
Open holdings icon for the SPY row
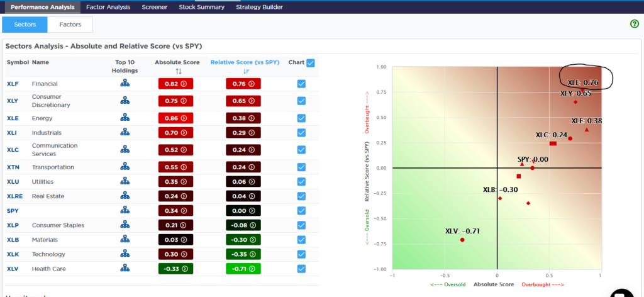pyautogui.click(x=125, y=210)
